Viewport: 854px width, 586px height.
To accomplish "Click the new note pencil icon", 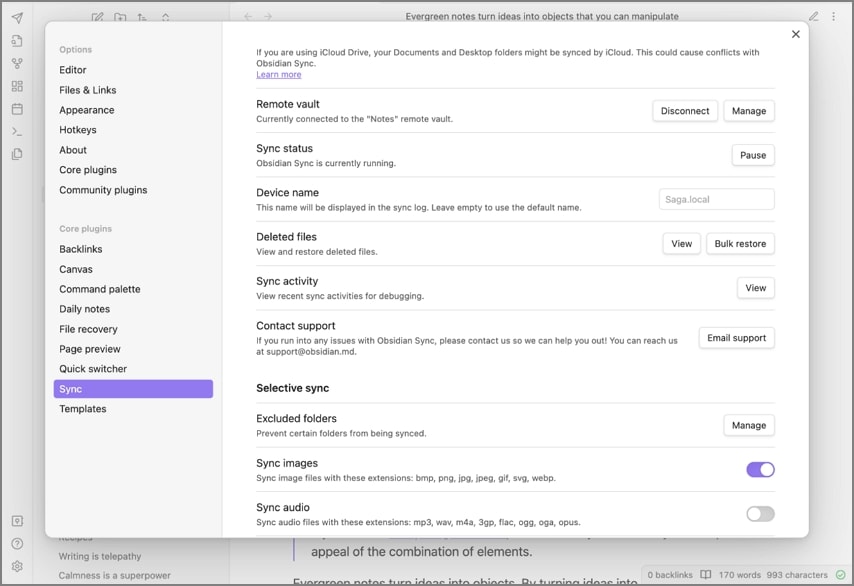I will point(97,17).
